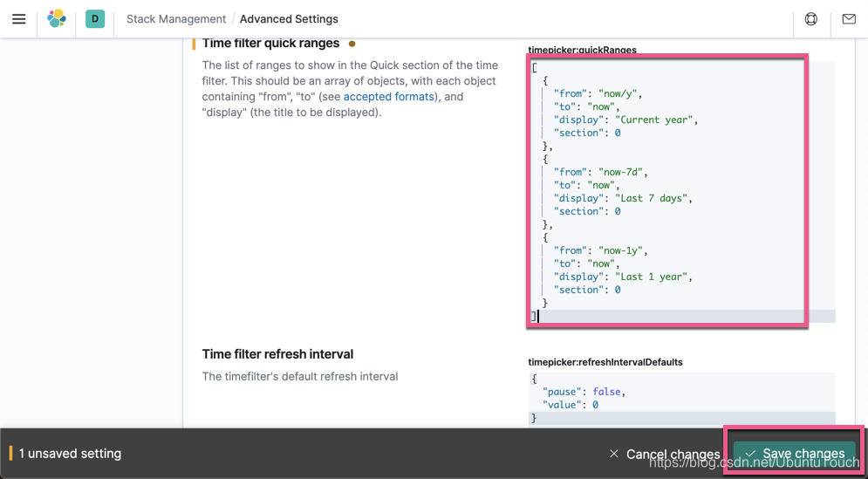Click the "Last 7 days" display value
Viewport: 868px width, 479px height.
click(653, 198)
